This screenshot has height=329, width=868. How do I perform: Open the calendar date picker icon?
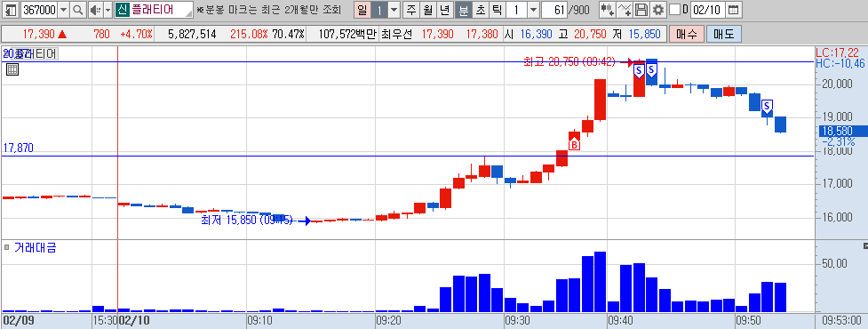pyautogui.click(x=733, y=10)
